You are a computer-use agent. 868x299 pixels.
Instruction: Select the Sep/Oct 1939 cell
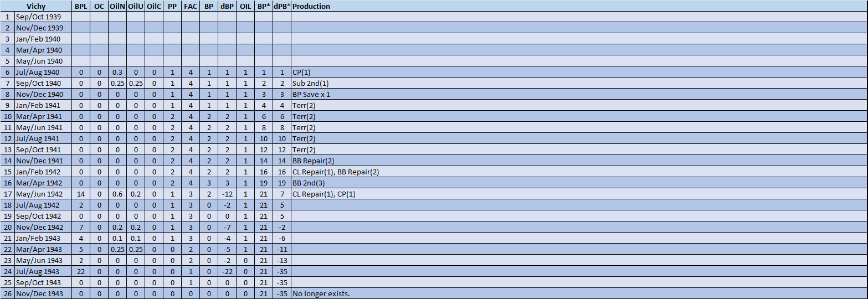(43, 17)
